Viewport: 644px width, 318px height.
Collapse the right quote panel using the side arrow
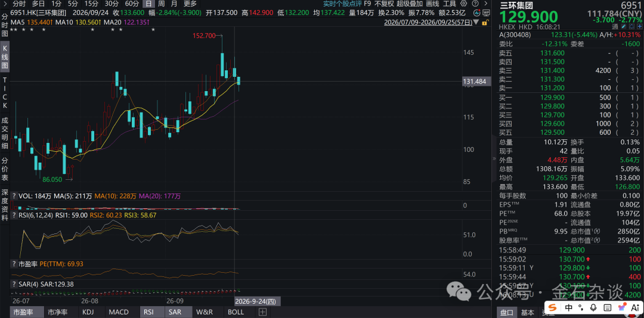[494, 159]
